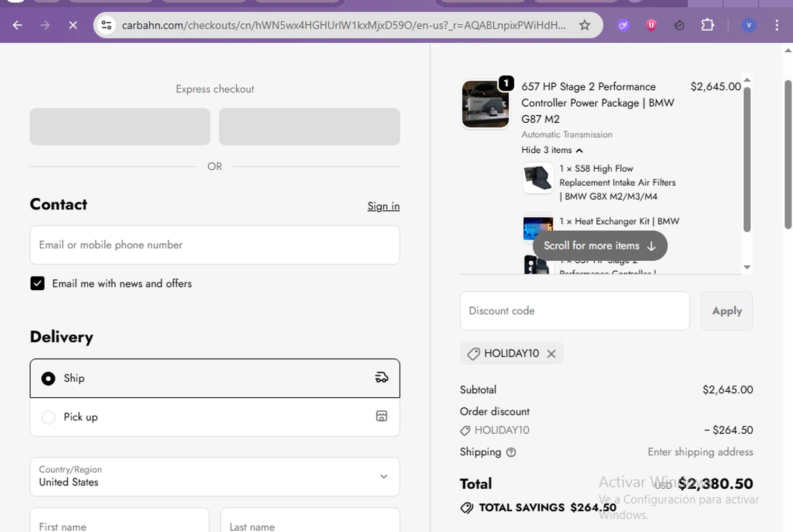Open Chrome three-dot menu
The height and width of the screenshot is (532, 793).
point(777,25)
